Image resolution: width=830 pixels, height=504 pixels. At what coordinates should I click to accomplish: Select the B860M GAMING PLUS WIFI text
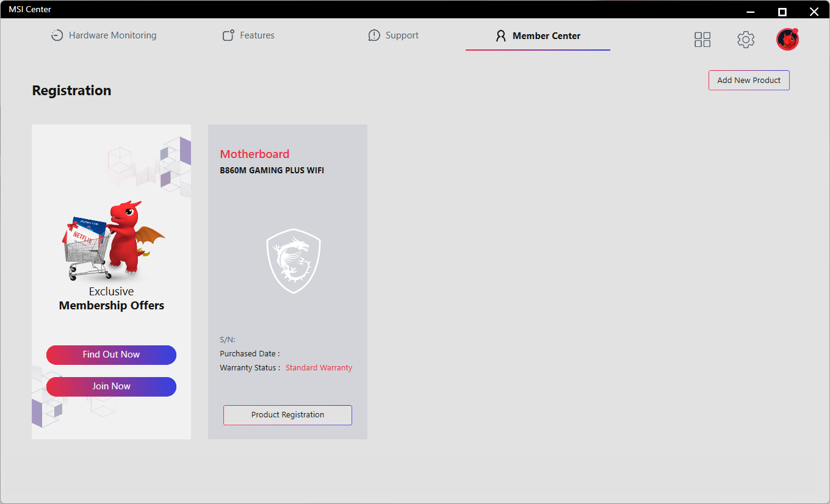(272, 171)
